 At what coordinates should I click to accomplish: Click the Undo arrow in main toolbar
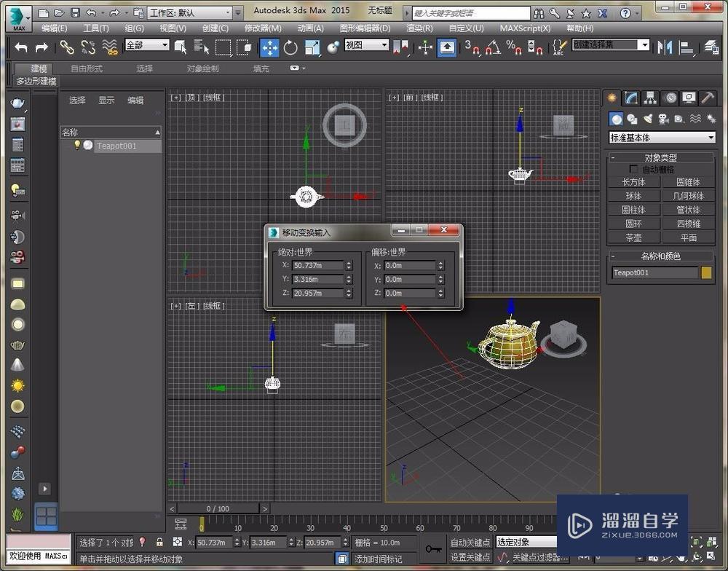point(21,47)
